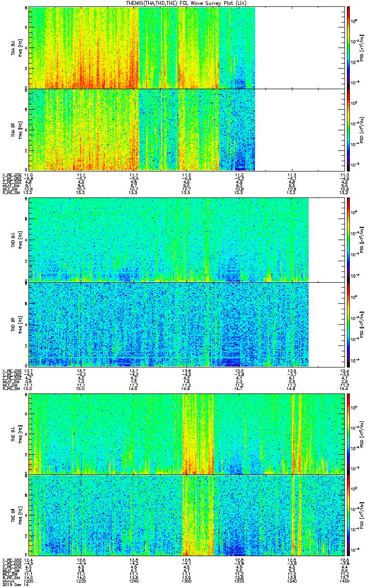This screenshot has width=368, height=588.
Task: Click the THD B∥ freq [Hz] axis label
Action: coord(21,324)
